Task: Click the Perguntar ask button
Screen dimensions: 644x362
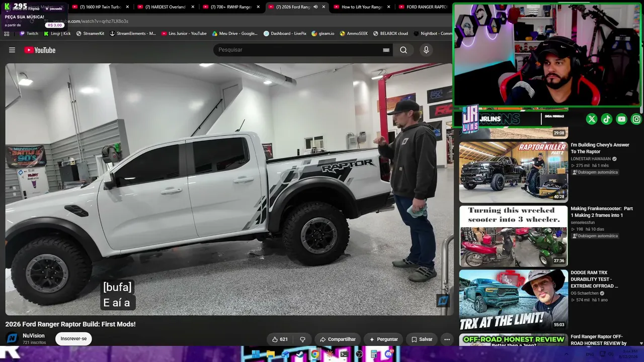Action: coord(383,339)
